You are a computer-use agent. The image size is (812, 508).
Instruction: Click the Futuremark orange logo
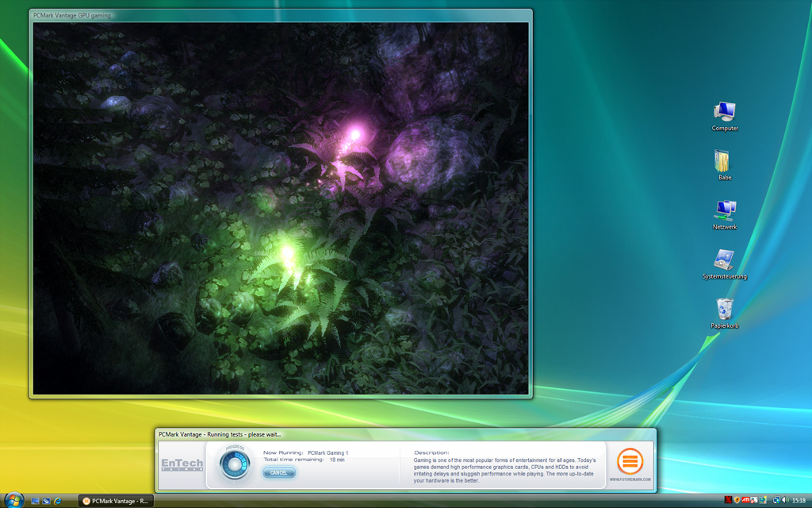point(630,461)
